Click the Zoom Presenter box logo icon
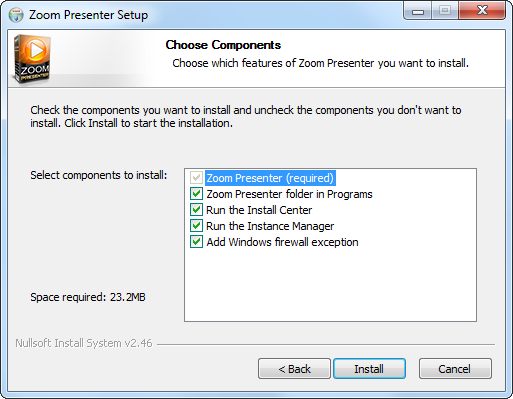 click(x=32, y=59)
